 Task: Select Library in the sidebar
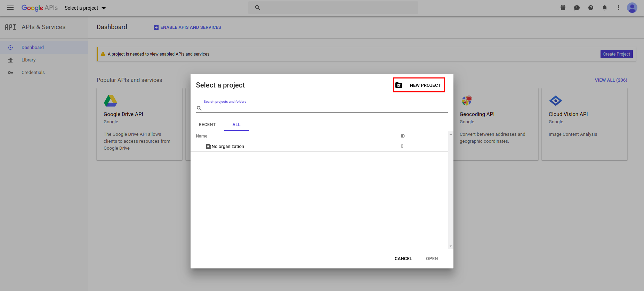44,60
